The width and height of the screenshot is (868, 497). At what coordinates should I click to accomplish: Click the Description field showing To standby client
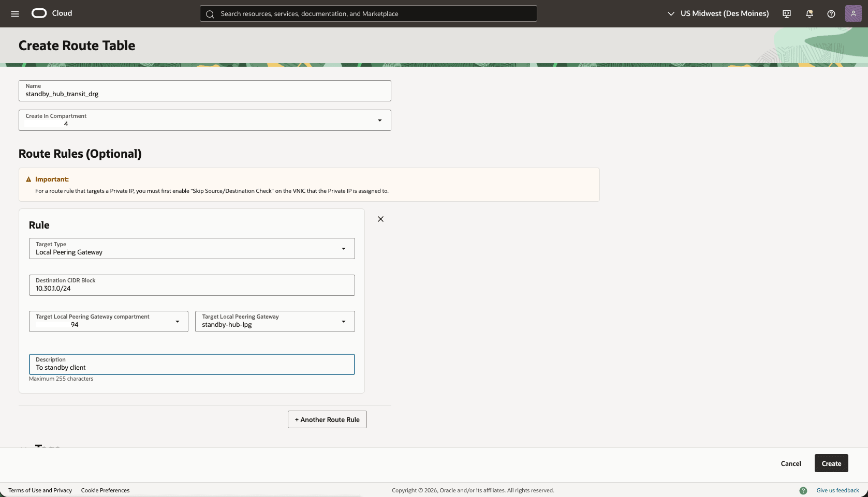192,364
